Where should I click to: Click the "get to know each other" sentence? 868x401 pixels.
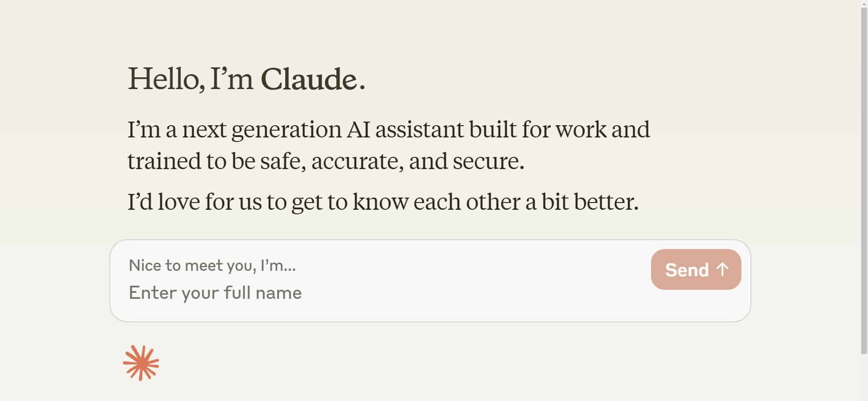[x=383, y=202]
